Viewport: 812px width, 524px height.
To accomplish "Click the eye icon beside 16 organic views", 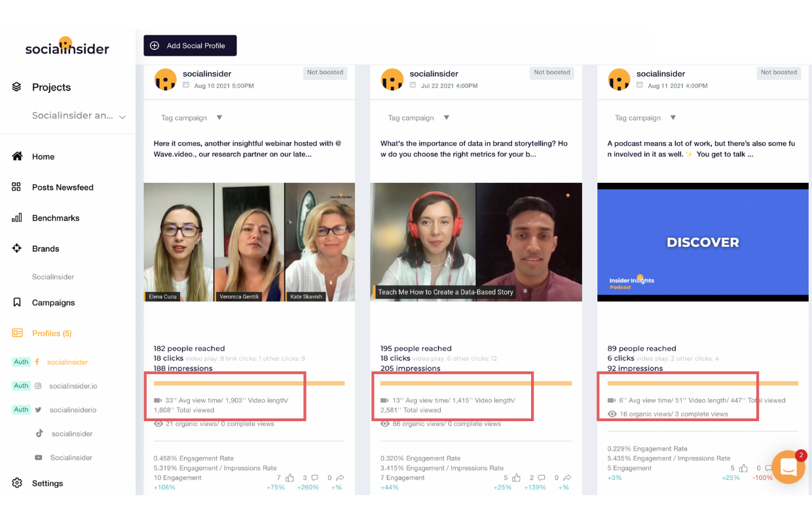I will (x=612, y=414).
